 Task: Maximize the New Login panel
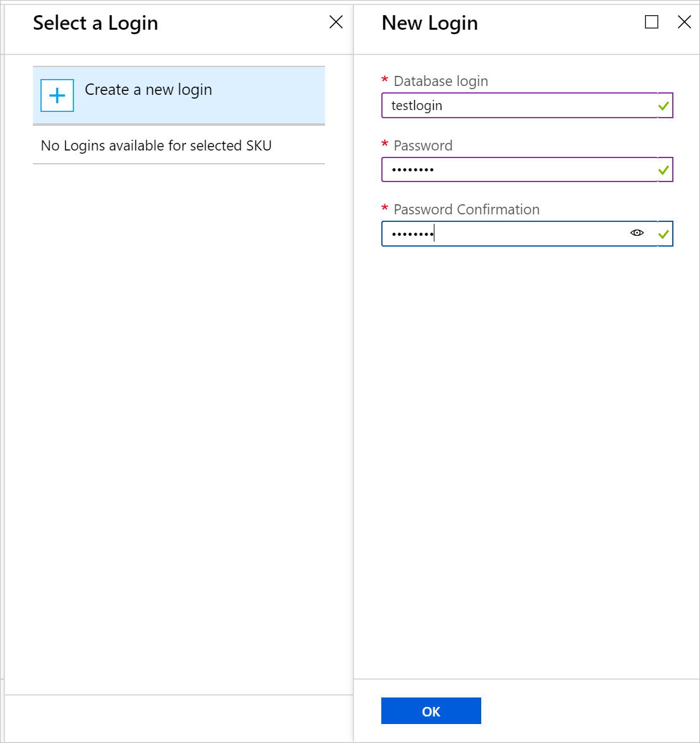[x=652, y=21]
